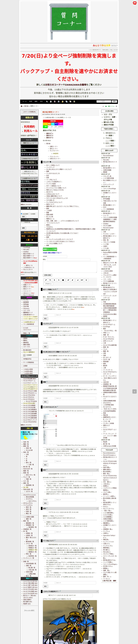Viewport: 138px width, 644px height.
Task: Click the character illustration in このキャラの設定考えて thread
Action: [70, 622]
